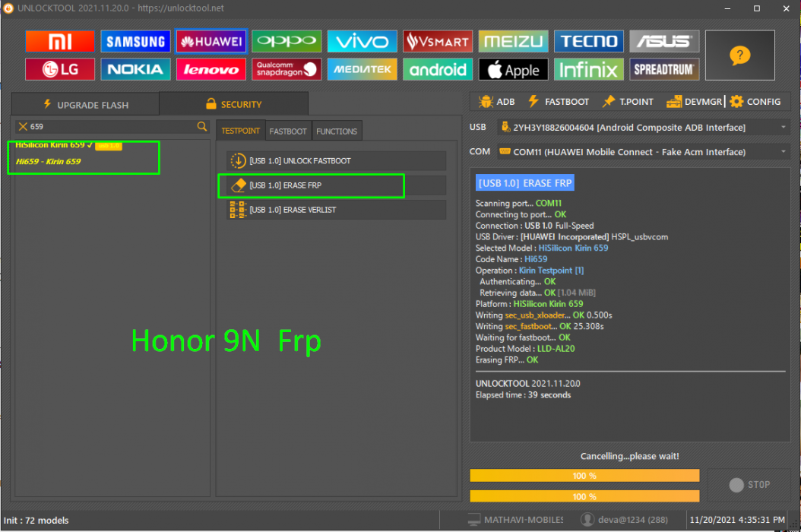Open the T.POINT tool
Screen dimensions: 801x532
click(x=628, y=102)
